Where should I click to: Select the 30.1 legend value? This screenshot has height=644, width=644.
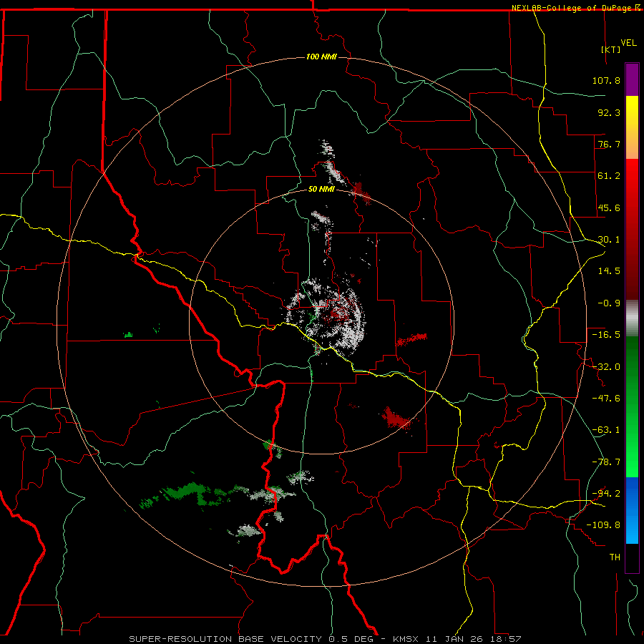(609, 240)
